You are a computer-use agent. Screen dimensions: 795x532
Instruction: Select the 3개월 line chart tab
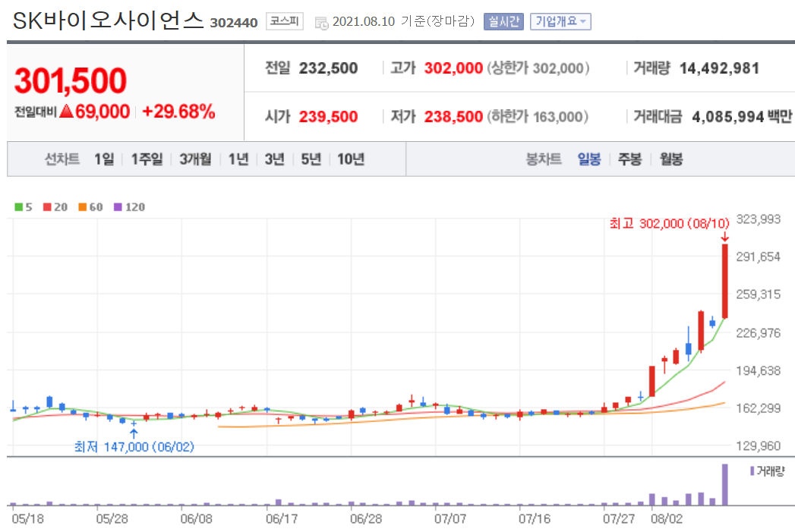tap(195, 159)
